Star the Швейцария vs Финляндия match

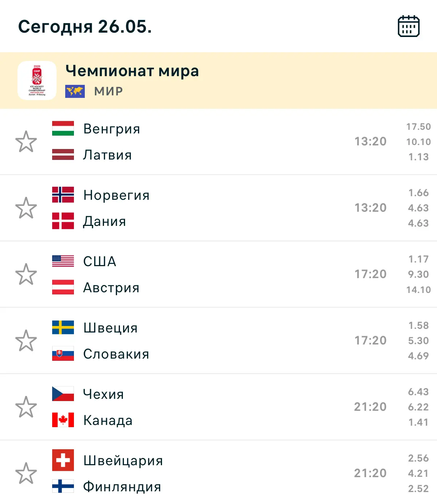[26, 473]
